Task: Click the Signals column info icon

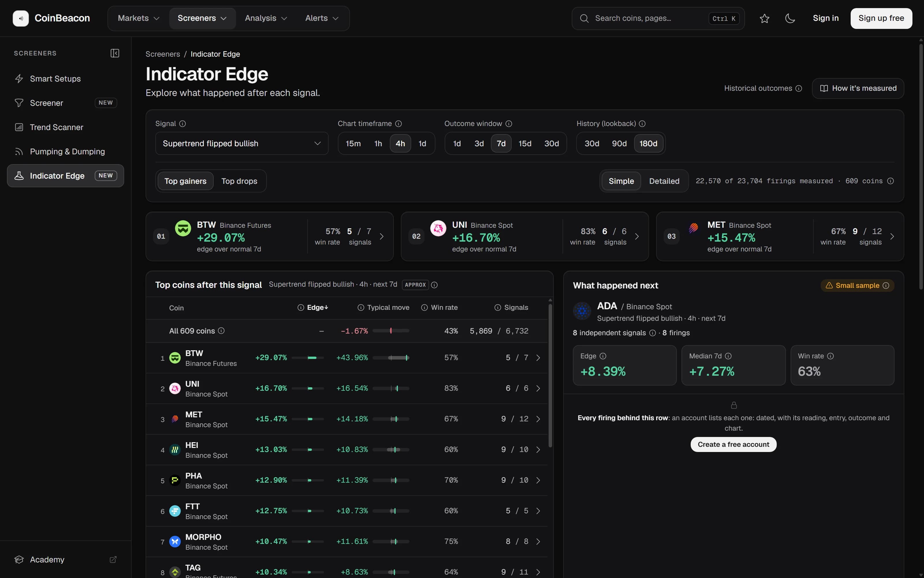Action: [x=498, y=307]
